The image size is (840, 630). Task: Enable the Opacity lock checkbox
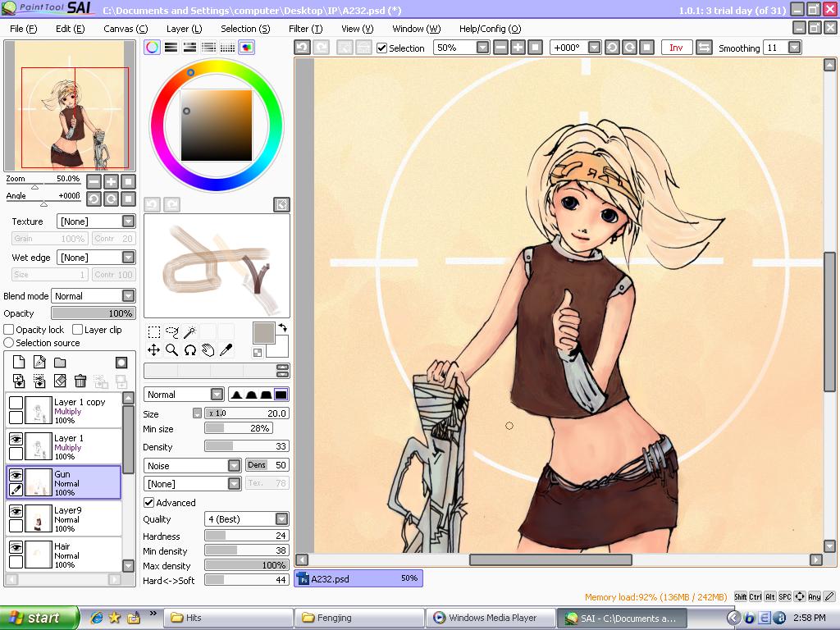[7, 329]
